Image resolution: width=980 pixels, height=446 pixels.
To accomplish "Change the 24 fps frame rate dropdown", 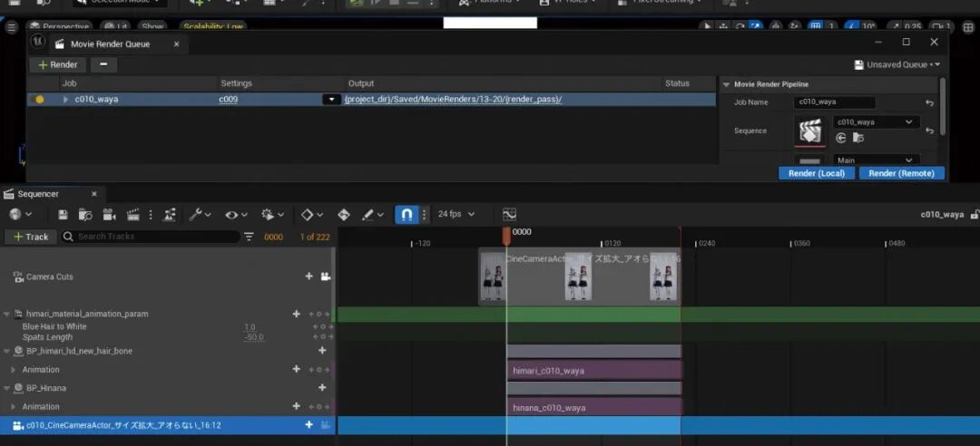I will (456, 214).
